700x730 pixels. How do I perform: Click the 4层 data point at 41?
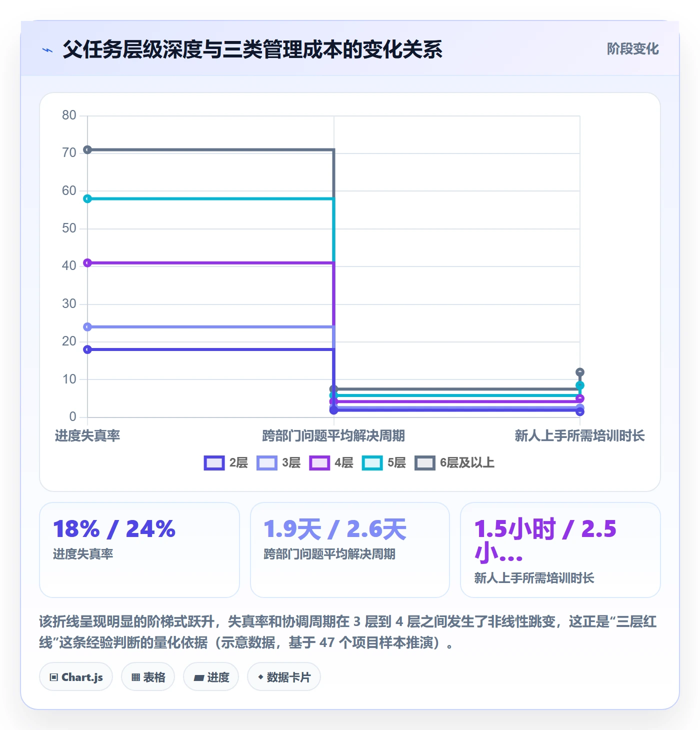tap(87, 262)
